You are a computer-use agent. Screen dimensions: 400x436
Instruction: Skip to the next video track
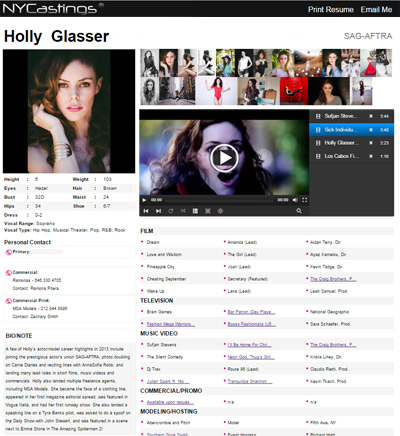158,211
